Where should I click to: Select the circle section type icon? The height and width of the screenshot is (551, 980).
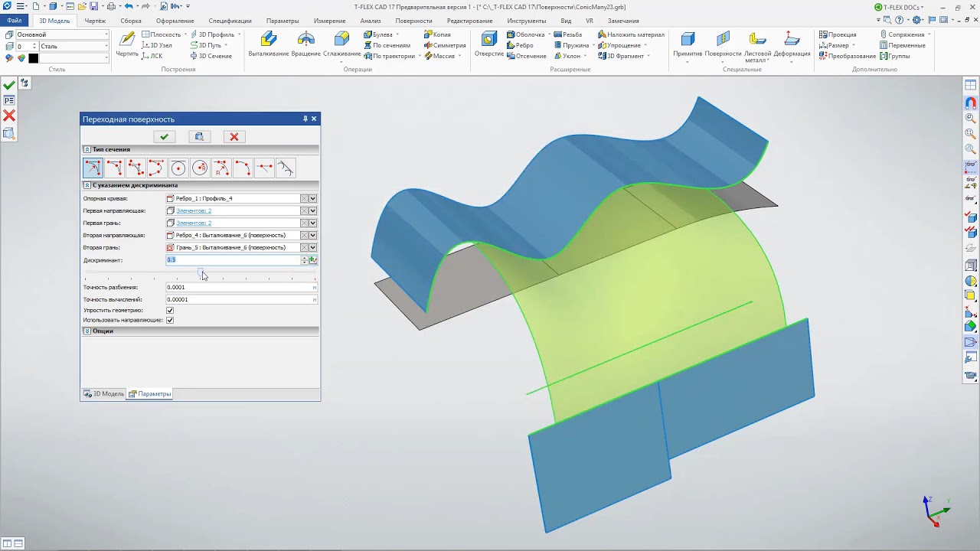(178, 168)
